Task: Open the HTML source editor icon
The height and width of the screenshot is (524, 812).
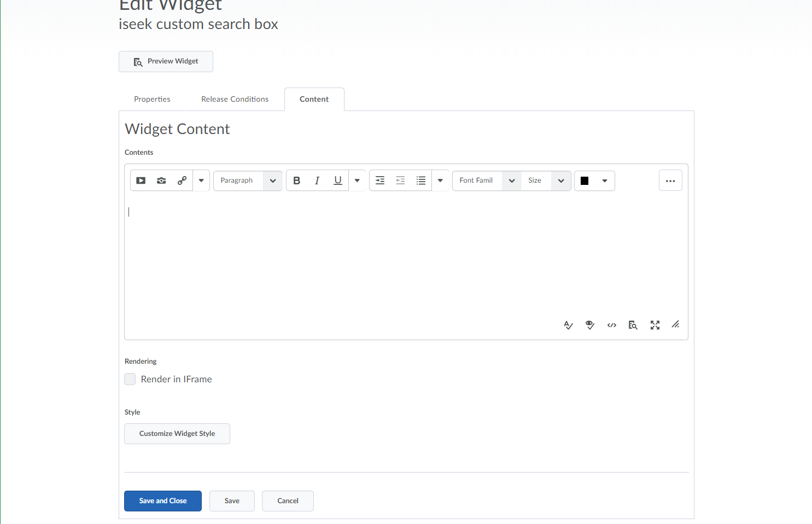Action: tap(612, 325)
